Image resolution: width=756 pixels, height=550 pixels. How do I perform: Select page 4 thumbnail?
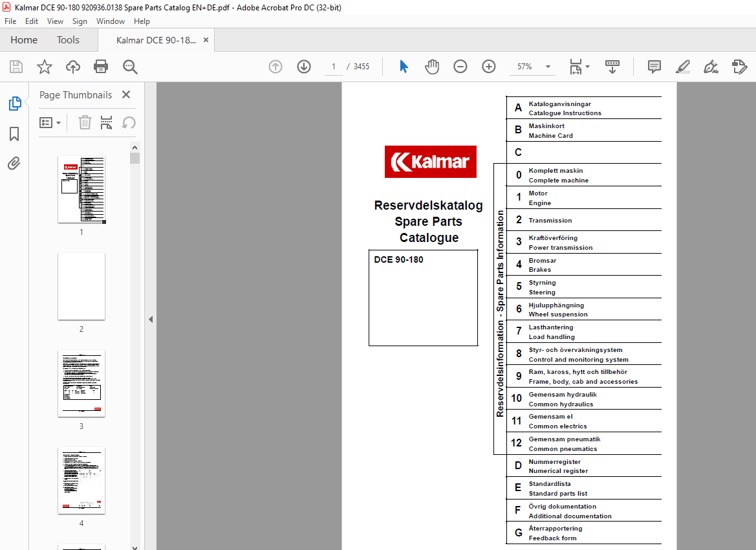click(81, 481)
